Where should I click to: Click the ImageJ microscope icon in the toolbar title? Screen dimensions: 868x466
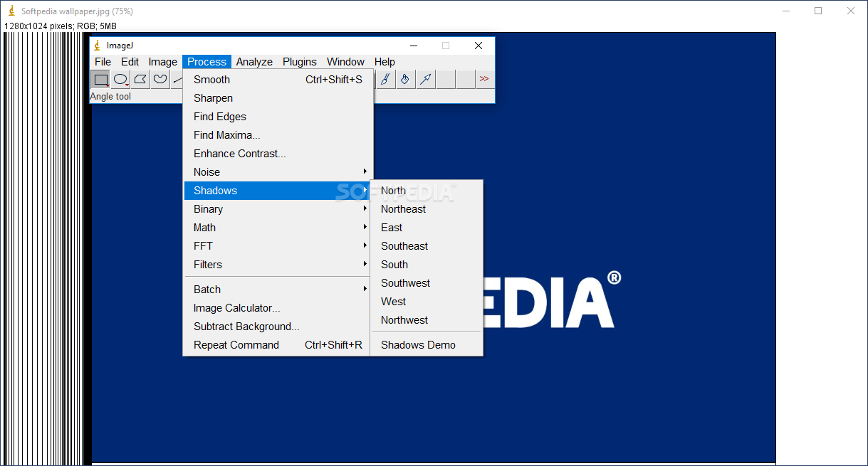(98, 46)
